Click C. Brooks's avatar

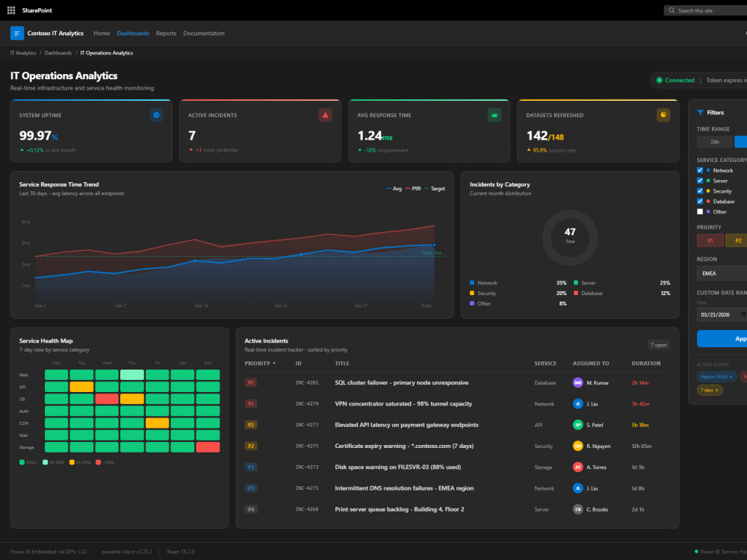point(578,509)
